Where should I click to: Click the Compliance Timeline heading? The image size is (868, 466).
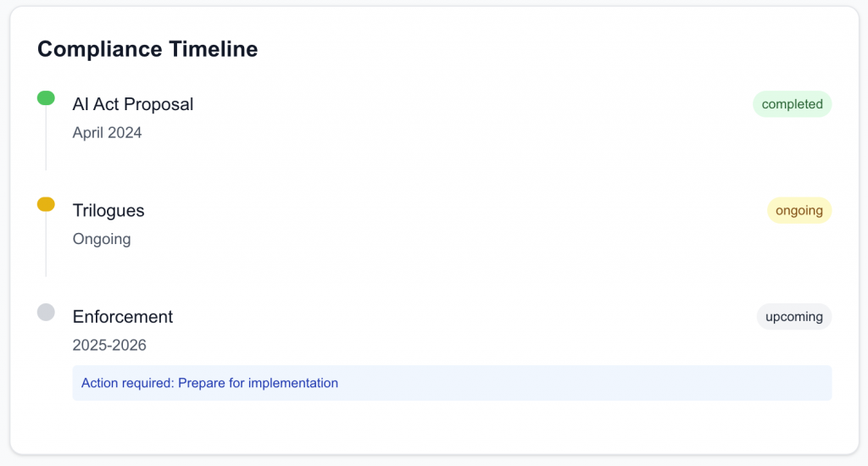tap(147, 49)
